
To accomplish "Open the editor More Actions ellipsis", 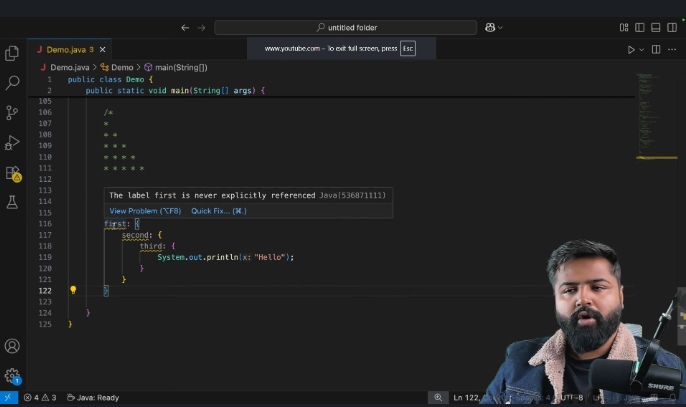I will tap(672, 49).
